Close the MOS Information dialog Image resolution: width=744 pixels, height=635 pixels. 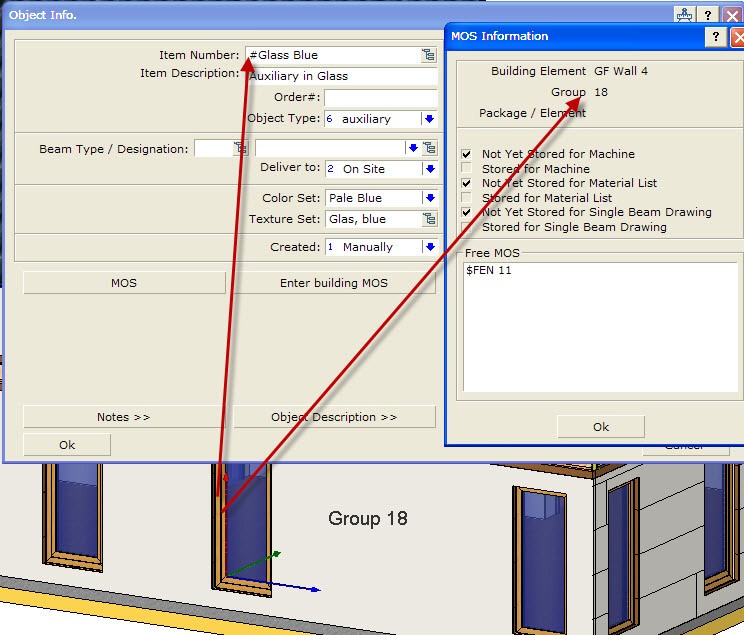click(738, 37)
